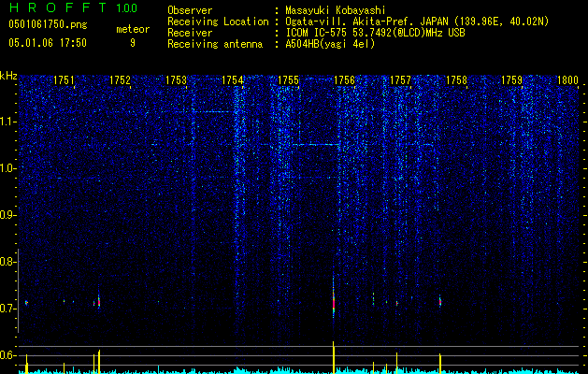Click the HROFFT program title

click(58, 7)
